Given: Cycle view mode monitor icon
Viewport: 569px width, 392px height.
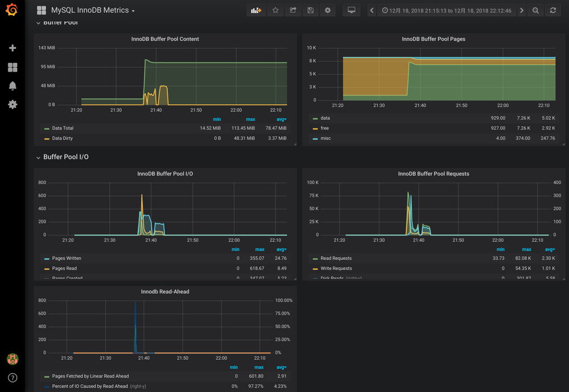Looking at the screenshot, I should [351, 10].
